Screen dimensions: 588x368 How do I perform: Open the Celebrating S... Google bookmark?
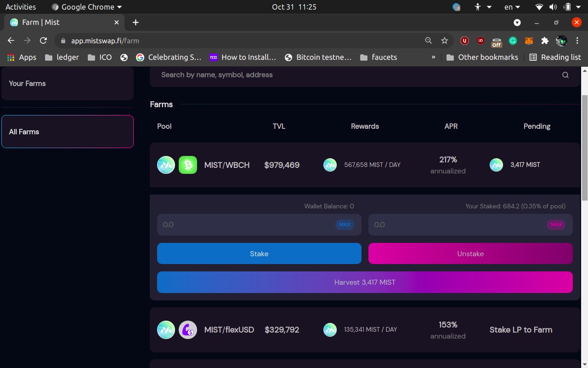point(169,57)
